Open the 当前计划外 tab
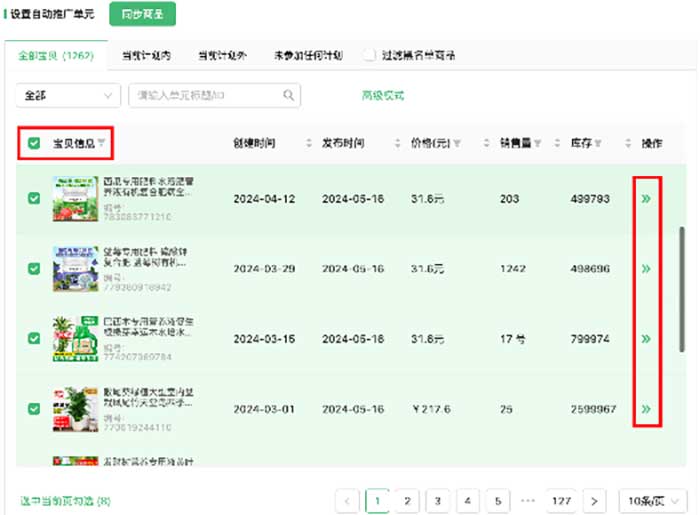Screen dimensions: 700x515 [x=222, y=56]
